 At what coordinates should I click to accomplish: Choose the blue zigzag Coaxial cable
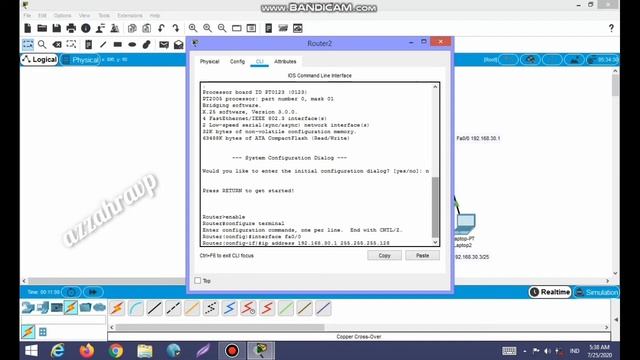[x=229, y=308]
